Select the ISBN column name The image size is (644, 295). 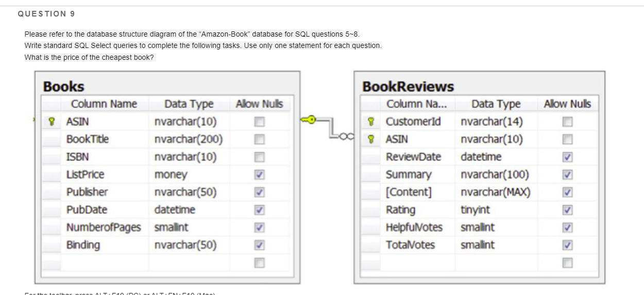[77, 157]
